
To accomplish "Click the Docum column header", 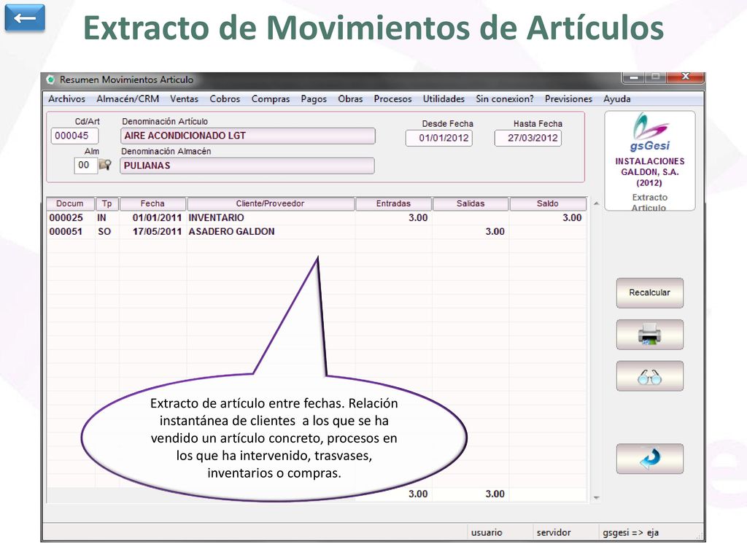I will [70, 204].
